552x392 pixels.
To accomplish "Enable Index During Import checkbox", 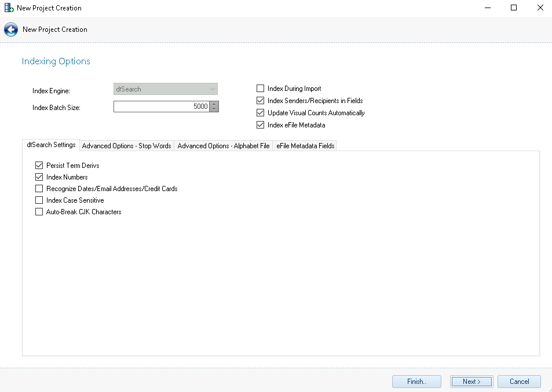I will pos(260,89).
